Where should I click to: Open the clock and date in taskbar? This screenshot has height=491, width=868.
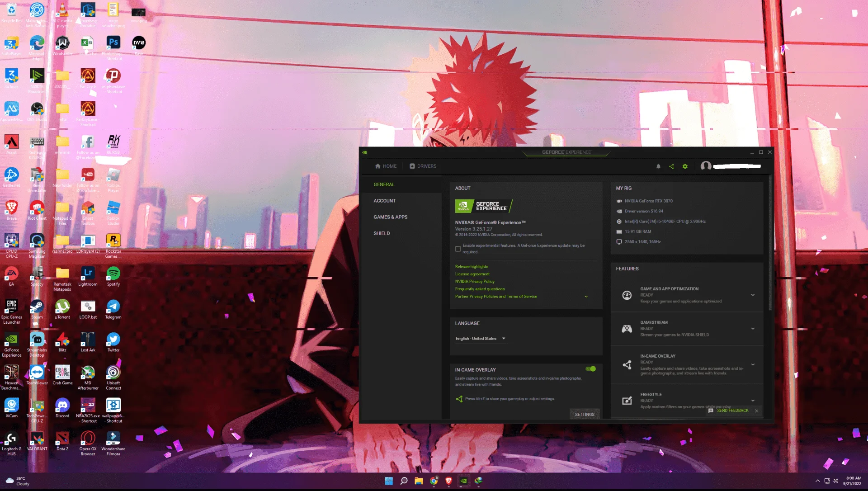853,481
